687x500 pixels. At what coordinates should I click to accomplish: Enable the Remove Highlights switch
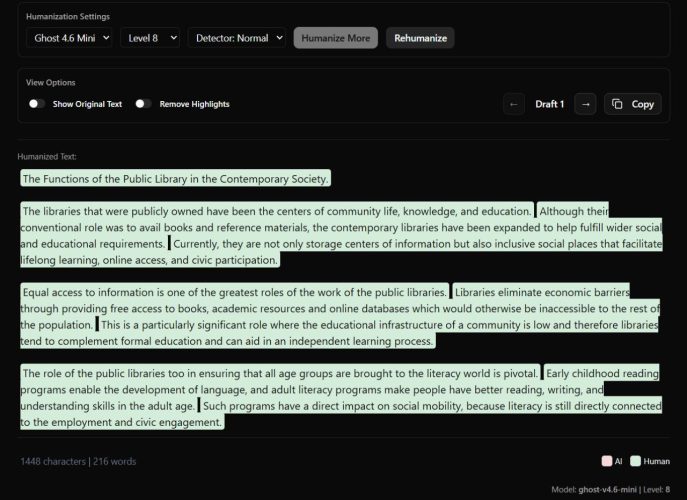coord(144,104)
